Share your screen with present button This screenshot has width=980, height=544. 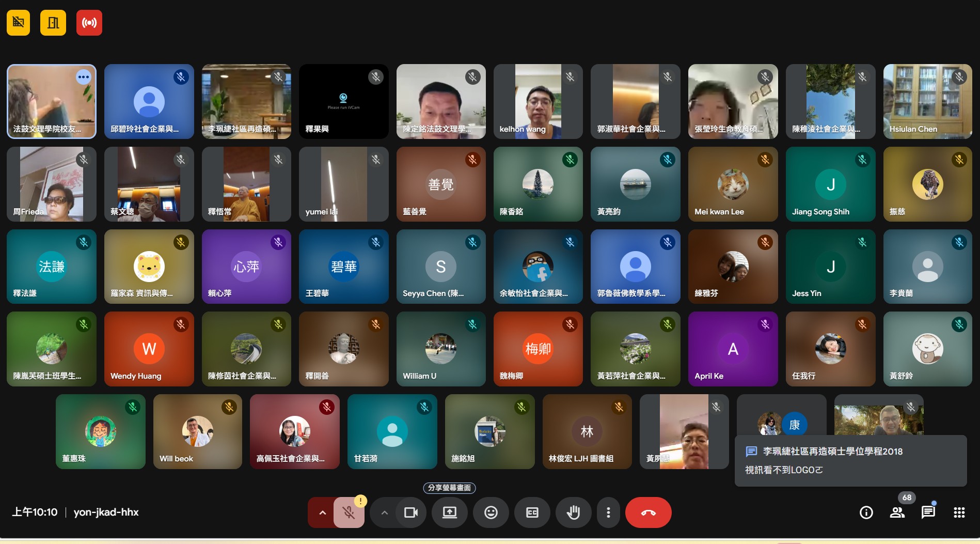[x=449, y=512]
